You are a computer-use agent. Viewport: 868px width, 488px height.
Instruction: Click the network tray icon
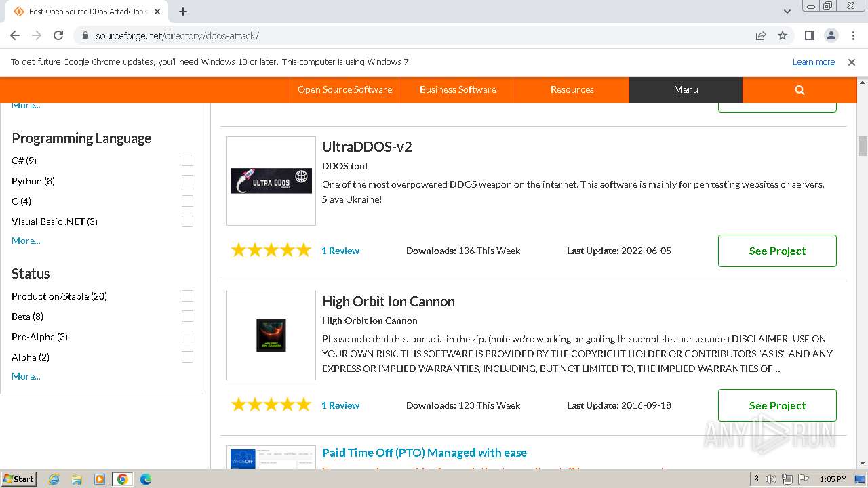(x=787, y=479)
